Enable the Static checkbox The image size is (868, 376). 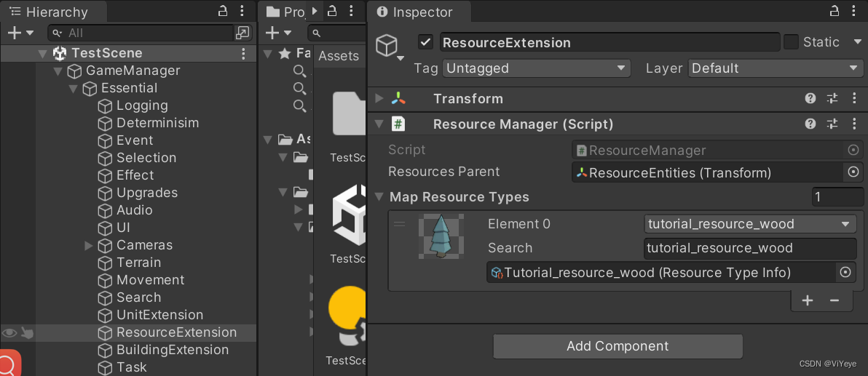pos(791,42)
